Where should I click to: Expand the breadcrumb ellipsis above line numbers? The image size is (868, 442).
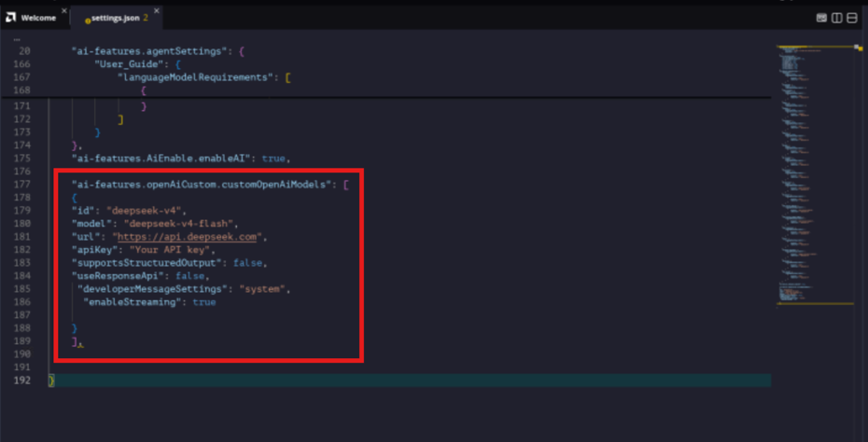pos(17,39)
